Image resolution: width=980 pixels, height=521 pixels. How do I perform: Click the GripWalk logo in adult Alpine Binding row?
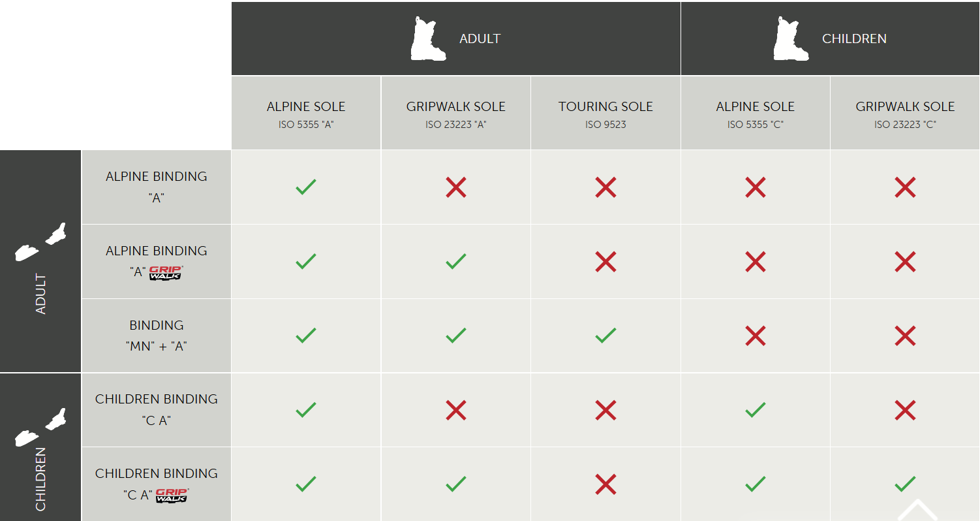coord(165,273)
